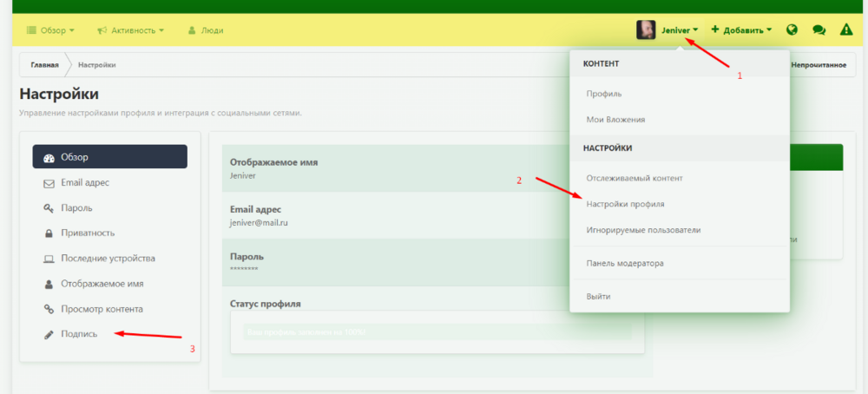Click the pencil icon beside Подпись
This screenshot has width=868, height=394.
(49, 335)
